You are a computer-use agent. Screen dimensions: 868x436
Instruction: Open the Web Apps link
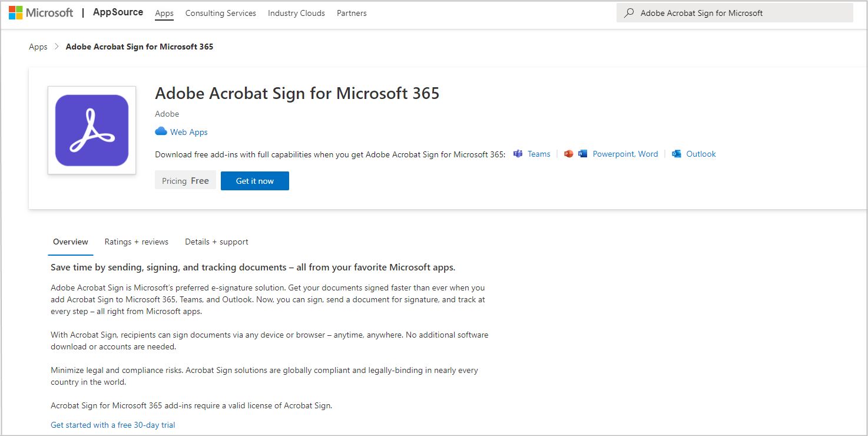click(189, 132)
